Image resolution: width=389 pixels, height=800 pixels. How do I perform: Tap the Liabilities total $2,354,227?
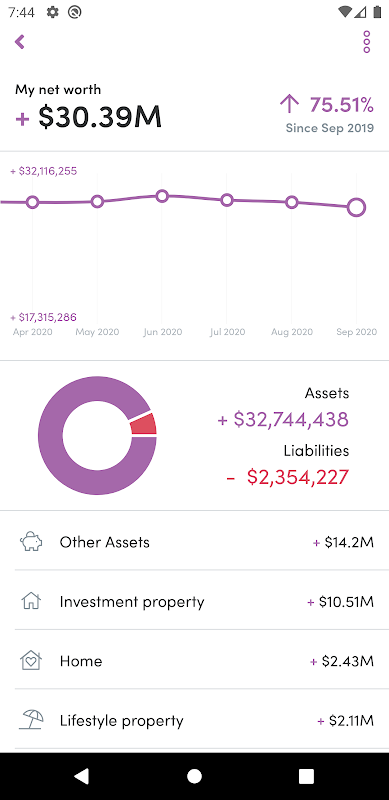point(288,477)
